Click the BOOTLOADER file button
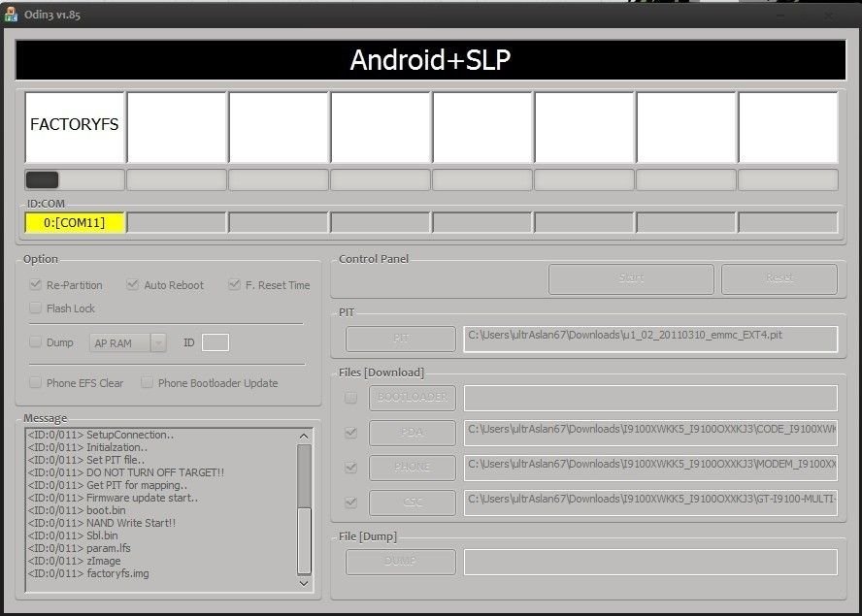Screen dimensions: 862x616 pos(413,398)
